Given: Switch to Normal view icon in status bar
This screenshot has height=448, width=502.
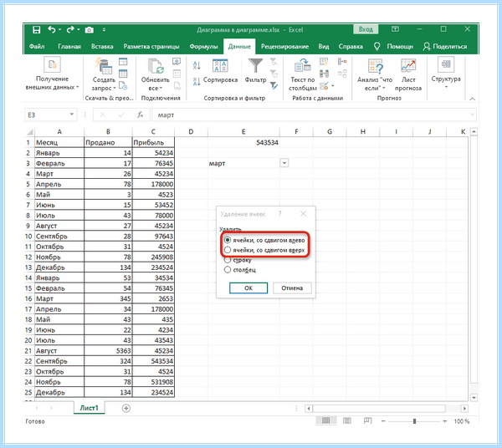Looking at the screenshot, I should [326, 420].
